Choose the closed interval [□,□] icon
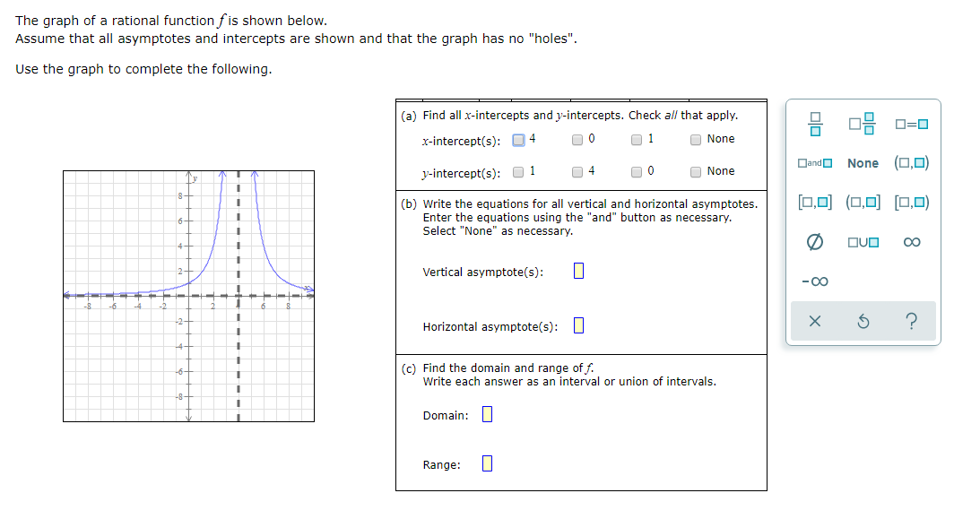Image resolution: width=980 pixels, height=519 pixels. [x=814, y=202]
